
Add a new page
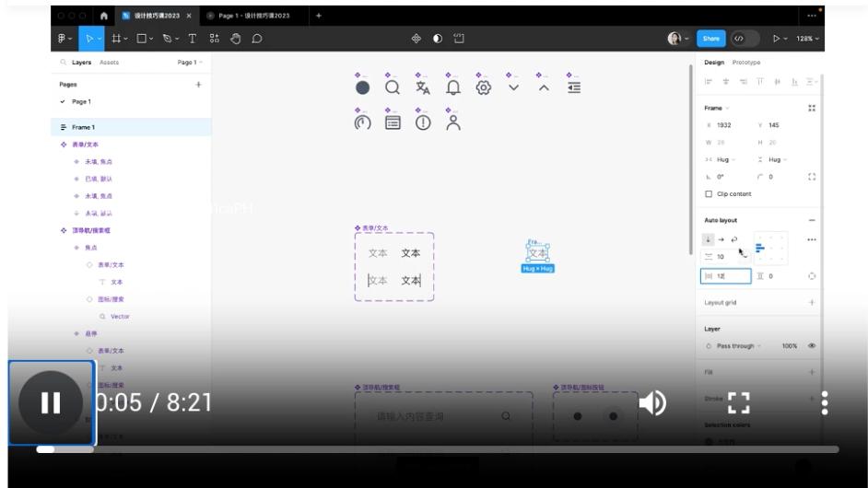198,84
